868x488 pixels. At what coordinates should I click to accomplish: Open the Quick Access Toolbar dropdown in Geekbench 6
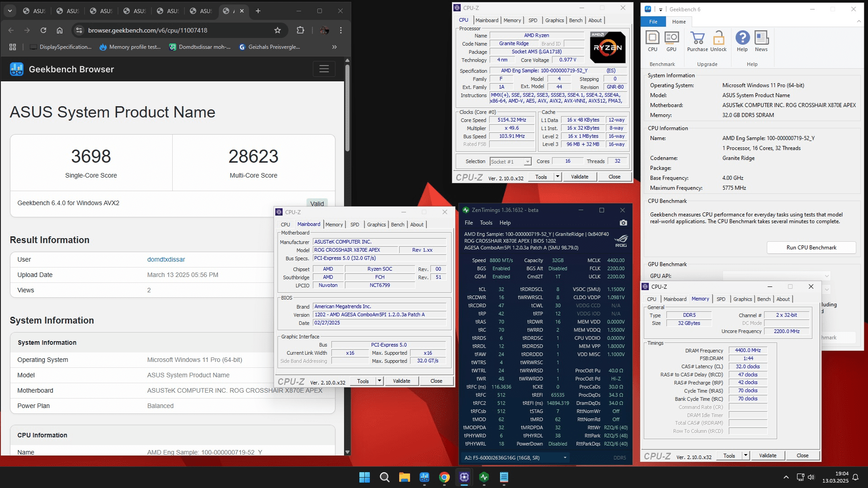point(660,9)
